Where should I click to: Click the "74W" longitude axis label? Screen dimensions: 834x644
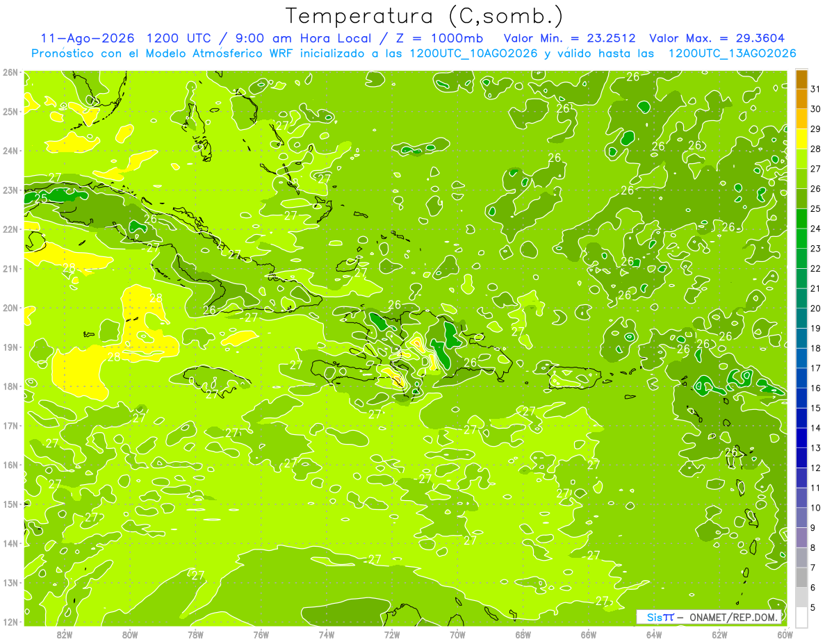[327, 634]
